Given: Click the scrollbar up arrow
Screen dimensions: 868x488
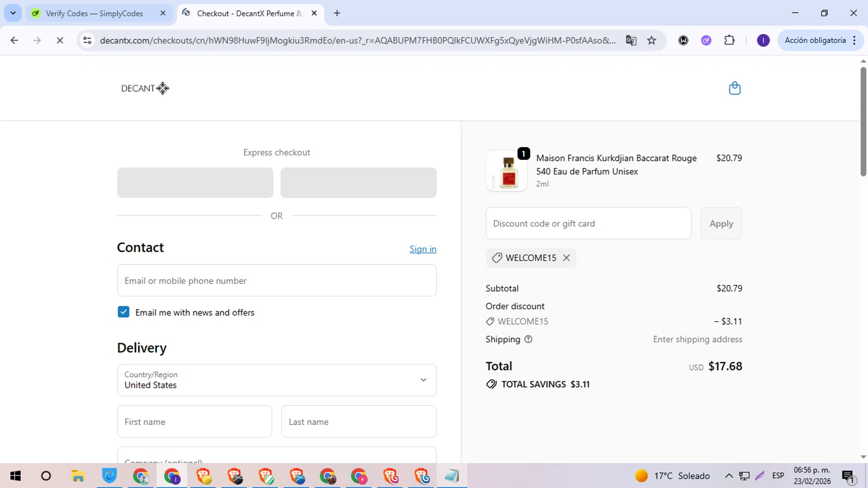Looking at the screenshot, I should 863,61.
